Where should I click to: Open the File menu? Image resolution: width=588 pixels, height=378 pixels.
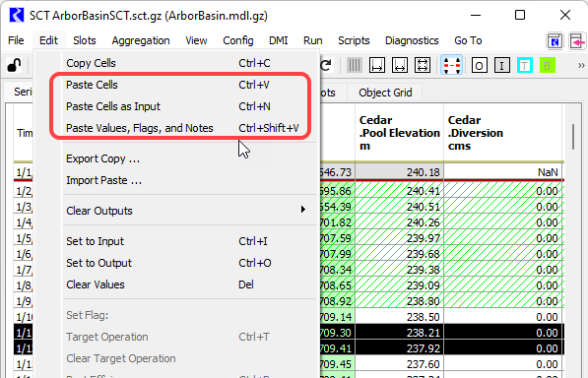tap(16, 40)
